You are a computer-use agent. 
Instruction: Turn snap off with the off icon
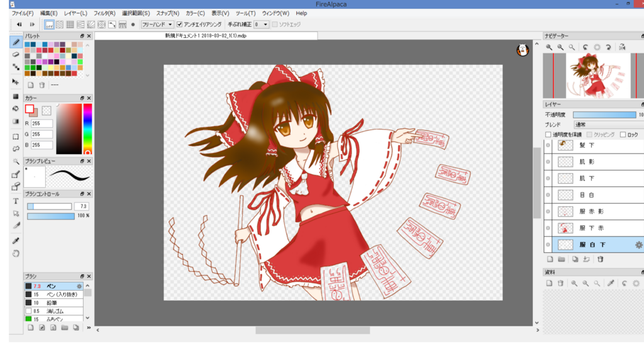point(49,25)
